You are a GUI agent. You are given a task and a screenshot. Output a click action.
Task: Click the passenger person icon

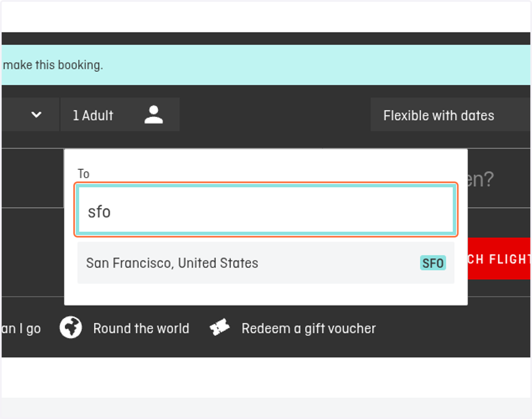[x=153, y=115]
